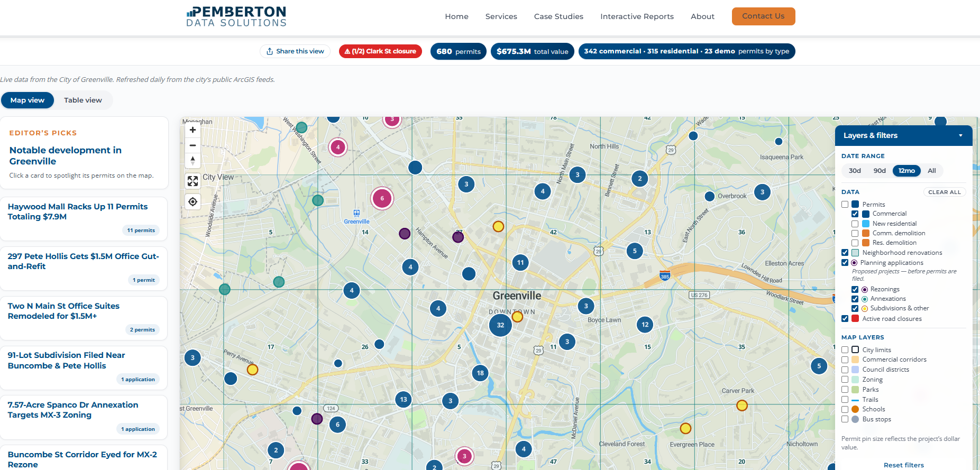
Task: Zoom out on the map
Action: pos(193,145)
